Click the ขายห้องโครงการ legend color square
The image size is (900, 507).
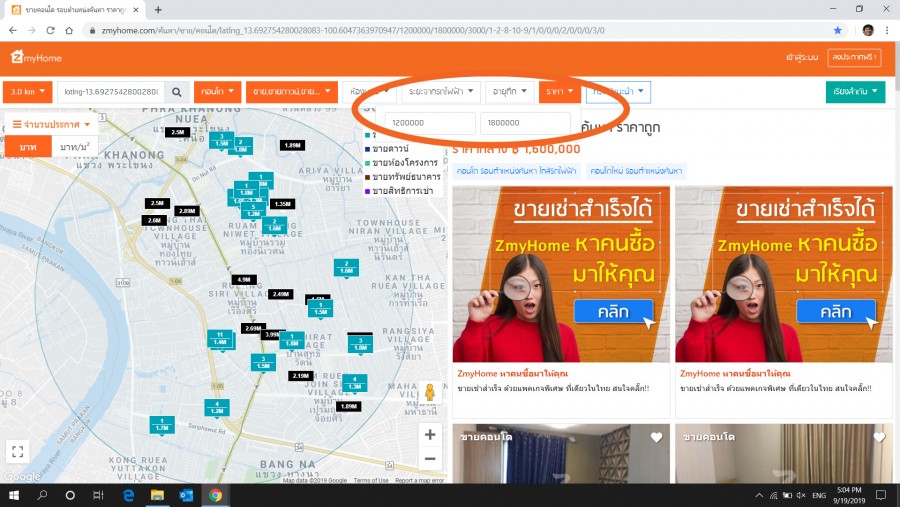[x=368, y=163]
